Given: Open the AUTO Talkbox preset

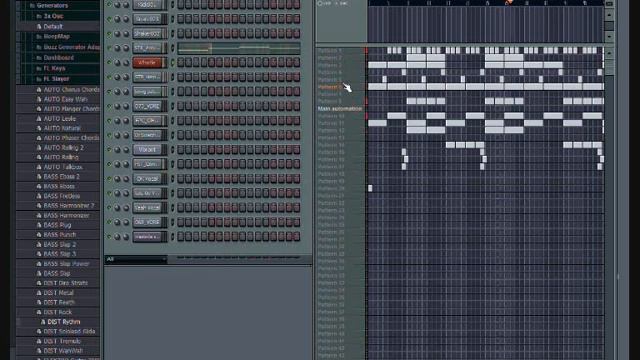Looking at the screenshot, I should pyautogui.click(x=63, y=167).
